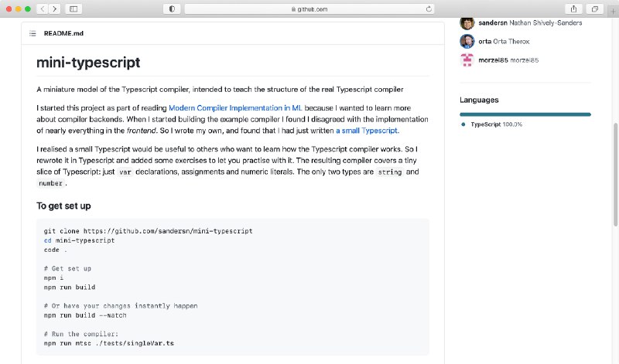
Task: Open the Share sheet icon
Action: tap(573, 9)
